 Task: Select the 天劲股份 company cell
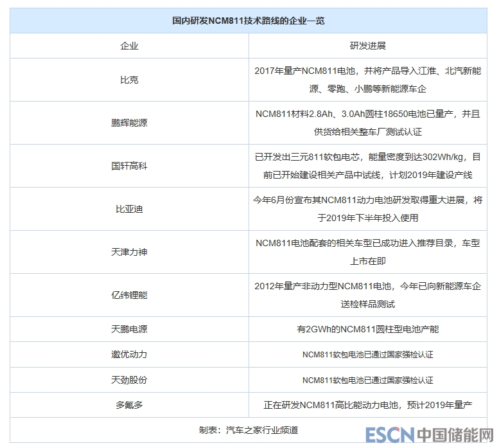click(x=129, y=380)
